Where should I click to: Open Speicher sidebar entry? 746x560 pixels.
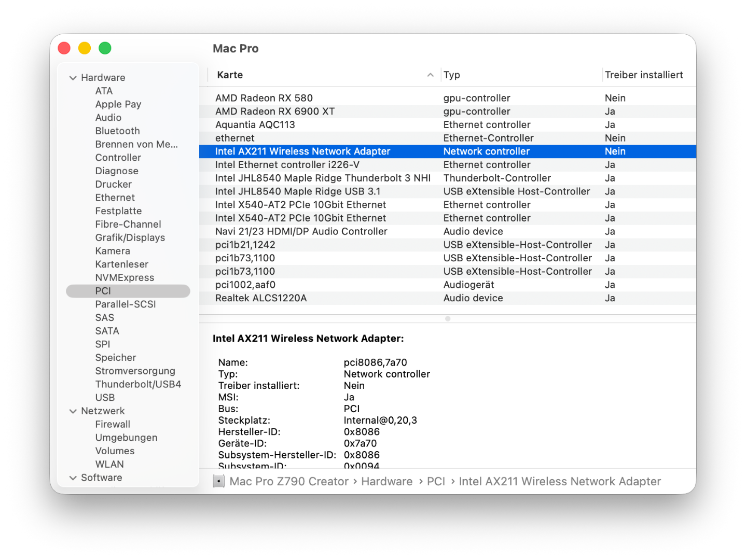tap(116, 358)
